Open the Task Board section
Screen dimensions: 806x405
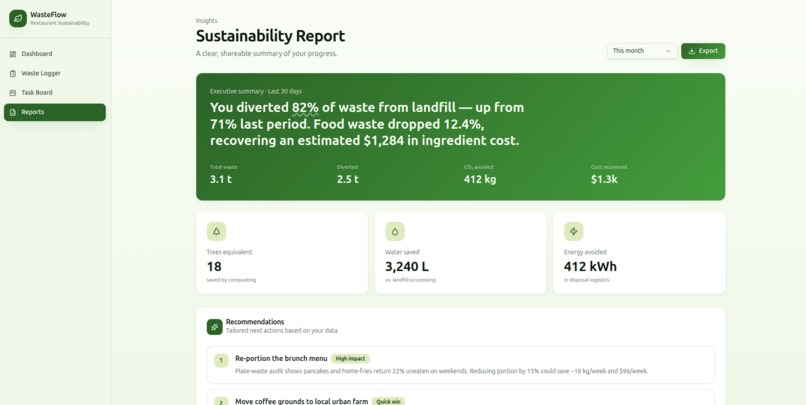55,93
